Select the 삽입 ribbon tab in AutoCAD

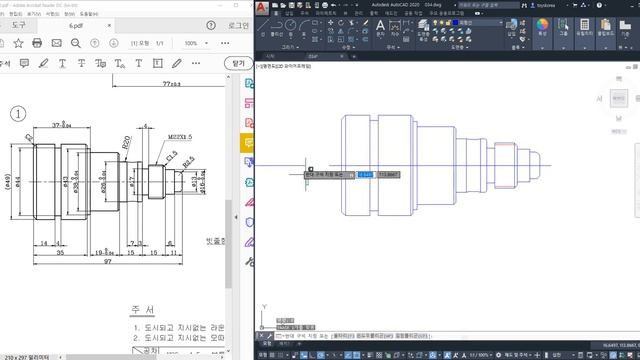(289, 13)
